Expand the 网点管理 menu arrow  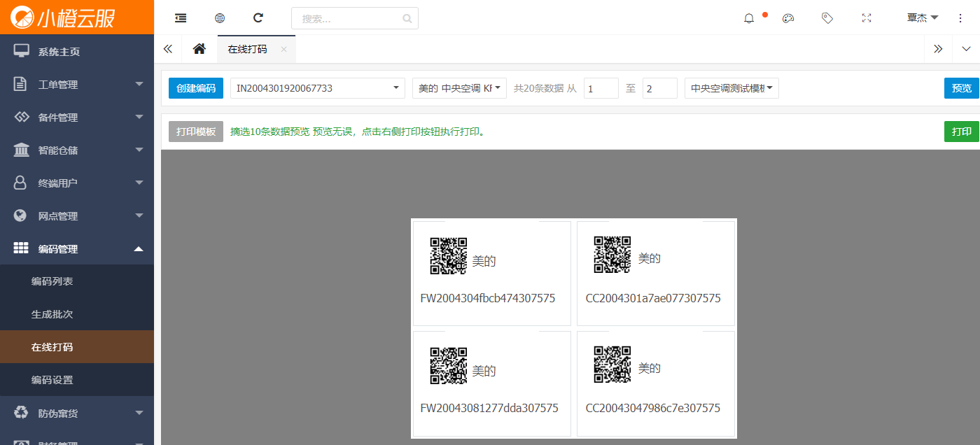pos(139,216)
